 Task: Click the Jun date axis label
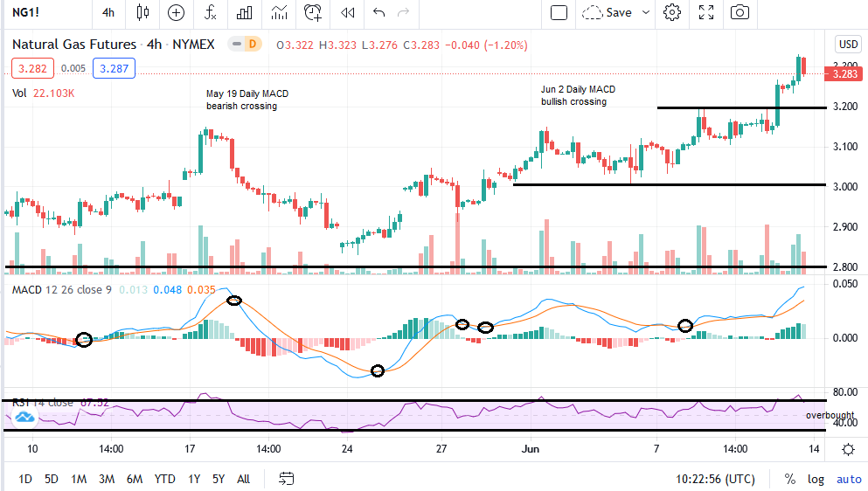[x=530, y=448]
